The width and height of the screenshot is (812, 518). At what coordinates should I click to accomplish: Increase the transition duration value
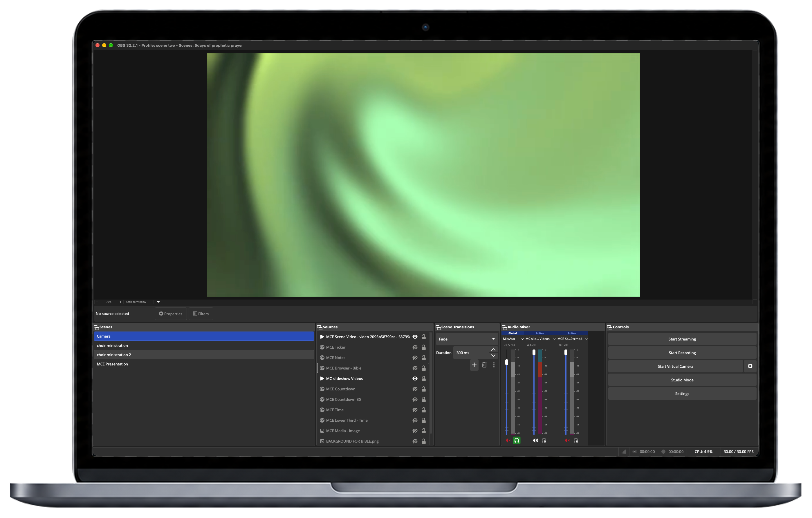tap(493, 350)
